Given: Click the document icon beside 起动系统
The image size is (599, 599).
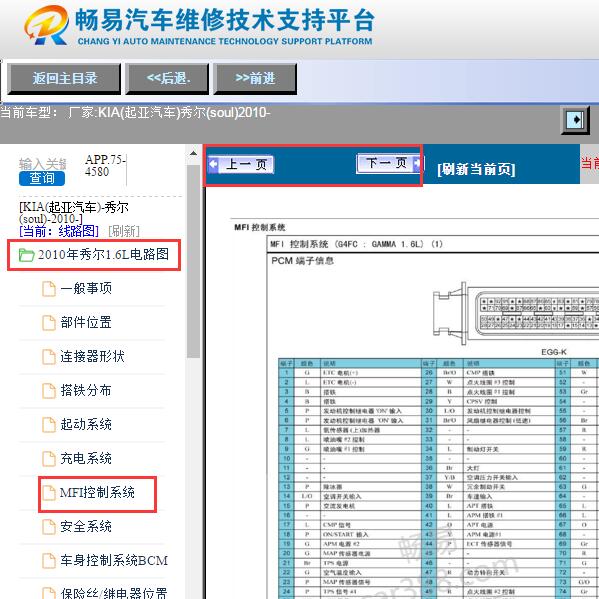Looking at the screenshot, I should coord(49,425).
